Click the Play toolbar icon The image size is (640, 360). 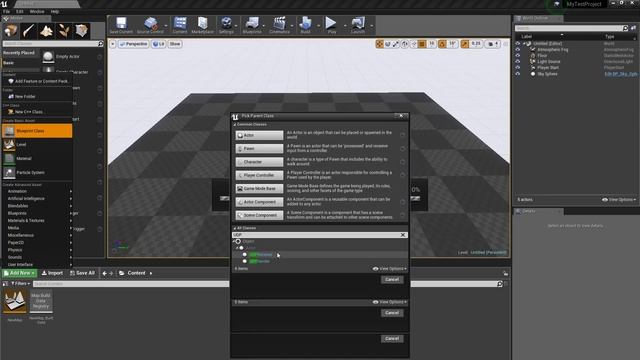[x=331, y=25]
